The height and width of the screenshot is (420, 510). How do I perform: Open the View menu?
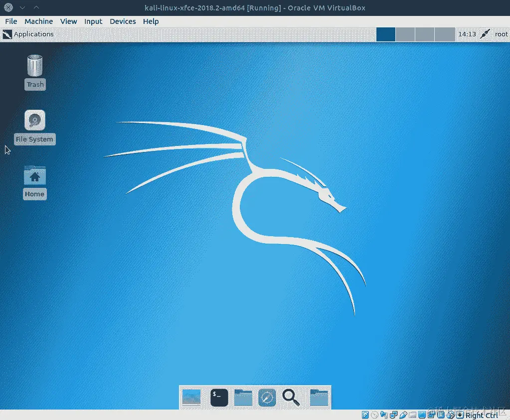69,21
